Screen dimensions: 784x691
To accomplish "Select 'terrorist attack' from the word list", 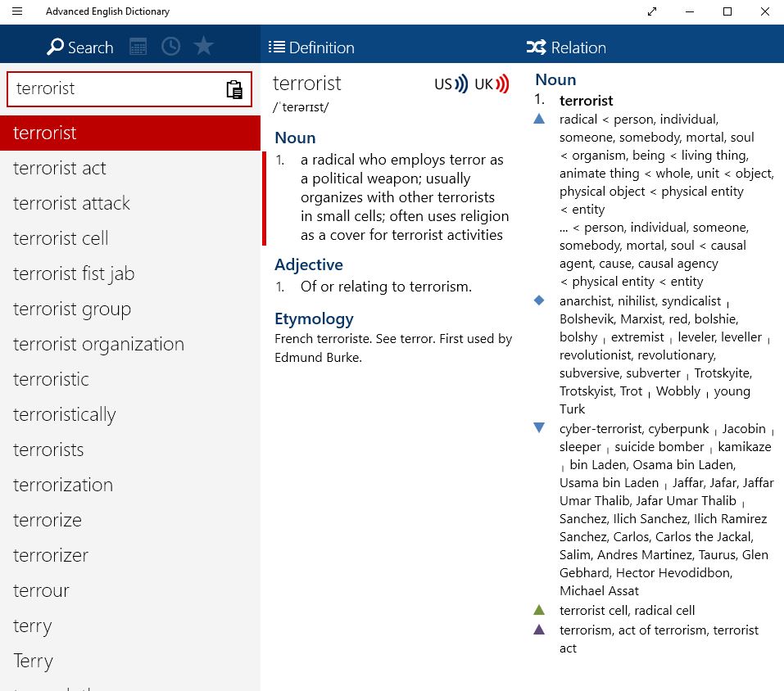I will click(71, 203).
